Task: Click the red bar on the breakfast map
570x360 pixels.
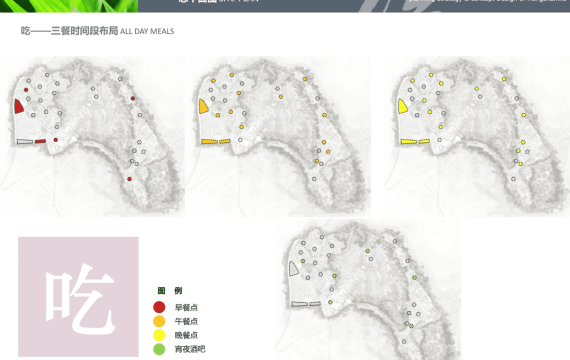Action: click(40, 141)
